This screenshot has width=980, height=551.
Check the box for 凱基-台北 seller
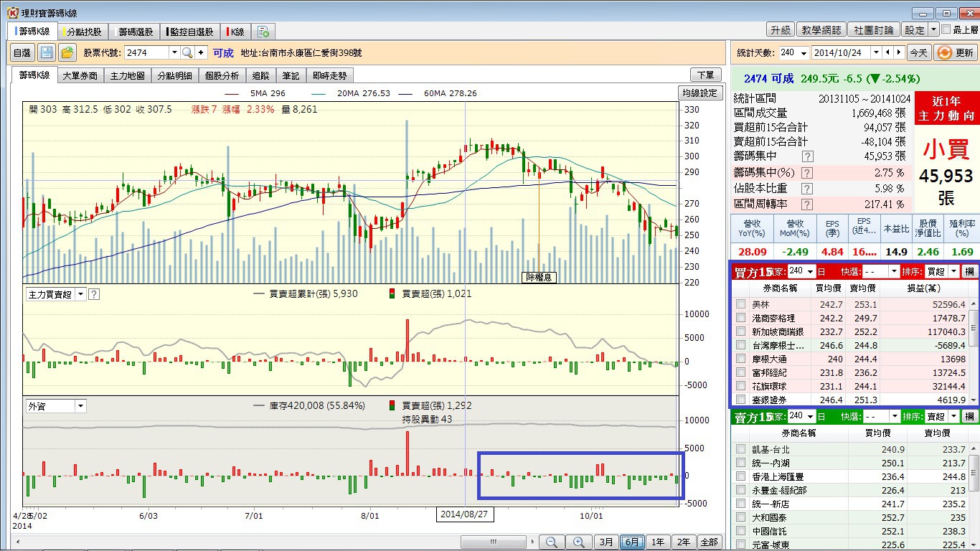(740, 449)
